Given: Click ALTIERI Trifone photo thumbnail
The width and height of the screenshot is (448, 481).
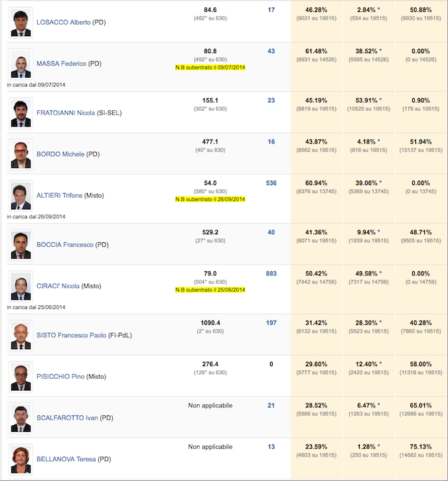Looking at the screenshot, I should point(21,196).
